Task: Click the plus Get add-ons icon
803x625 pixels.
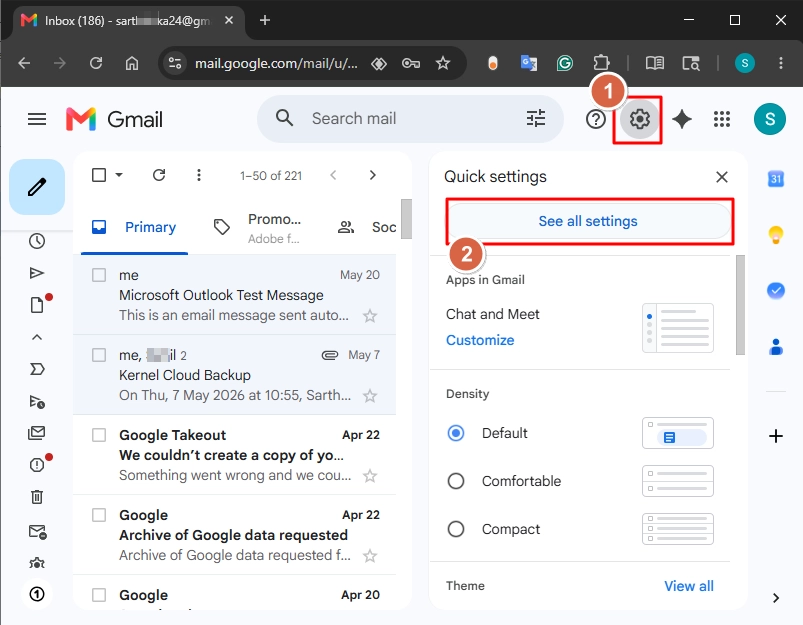Action: (x=776, y=436)
